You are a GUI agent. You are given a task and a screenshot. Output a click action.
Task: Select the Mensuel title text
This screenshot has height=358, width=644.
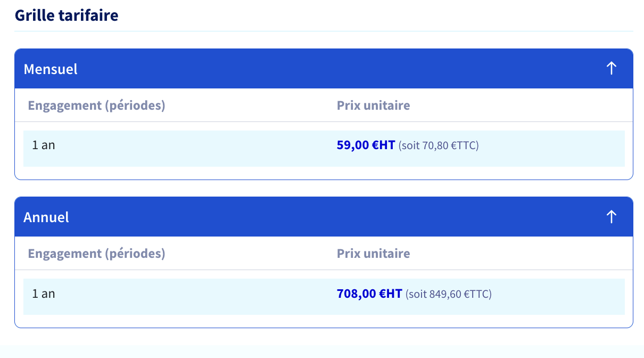[x=51, y=69]
